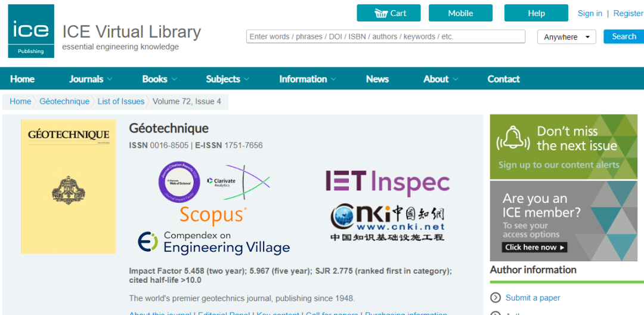This screenshot has width=644, height=315.
Task: Expand the Journals menu
Action: click(91, 79)
